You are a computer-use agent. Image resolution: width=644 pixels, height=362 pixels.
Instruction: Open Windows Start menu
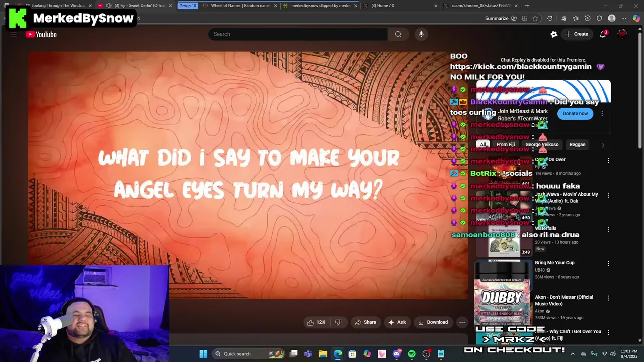[203, 354]
